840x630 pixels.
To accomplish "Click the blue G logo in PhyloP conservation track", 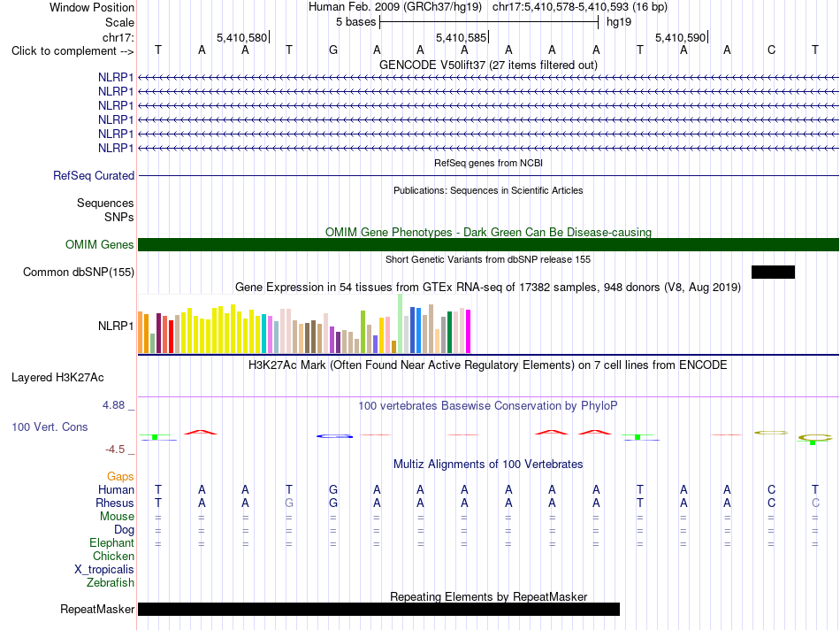I will pyautogui.click(x=335, y=436).
